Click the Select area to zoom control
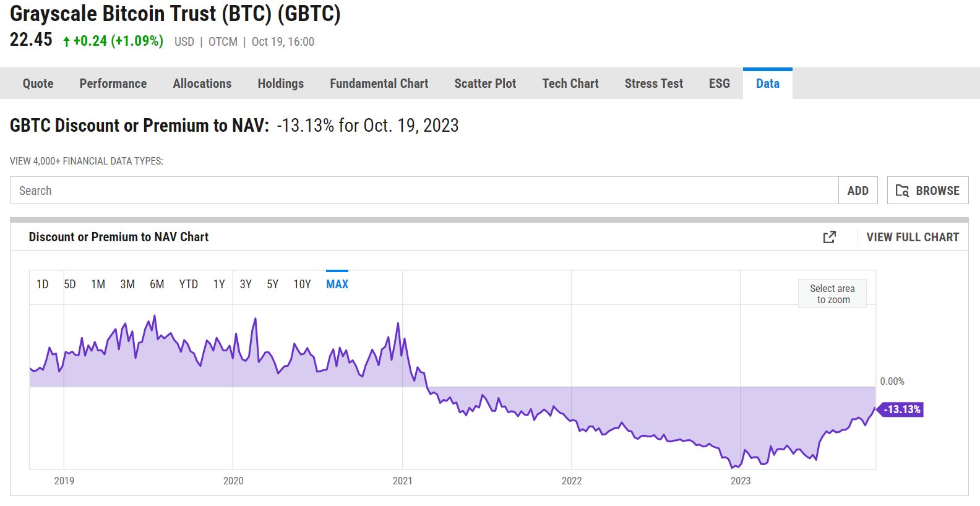 click(x=832, y=293)
